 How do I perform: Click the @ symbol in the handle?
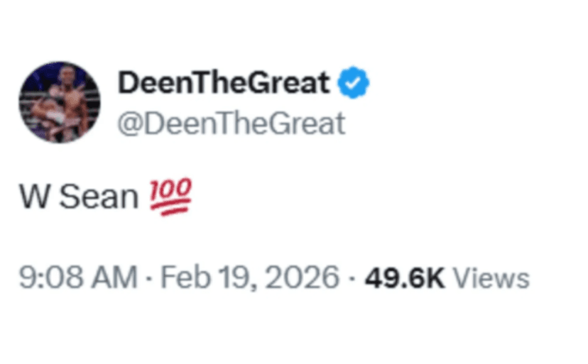[x=129, y=124]
